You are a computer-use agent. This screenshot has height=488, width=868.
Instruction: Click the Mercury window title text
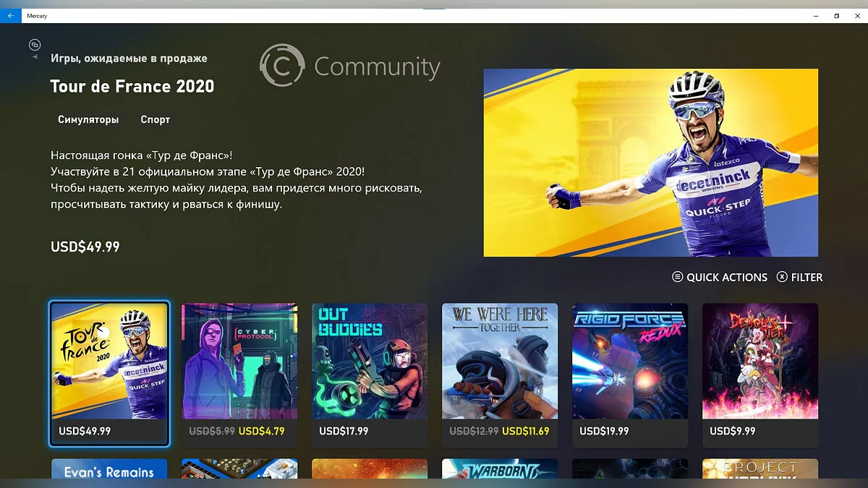click(37, 16)
